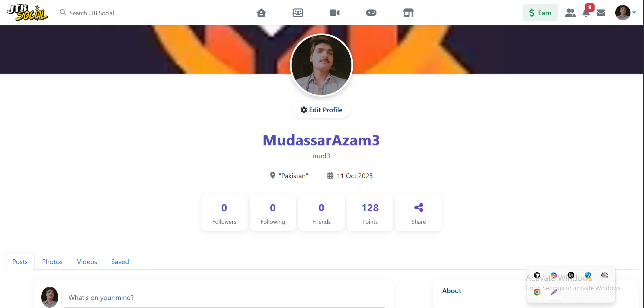Select the Posts tab
Image resolution: width=644 pixels, height=308 pixels.
[20, 262]
